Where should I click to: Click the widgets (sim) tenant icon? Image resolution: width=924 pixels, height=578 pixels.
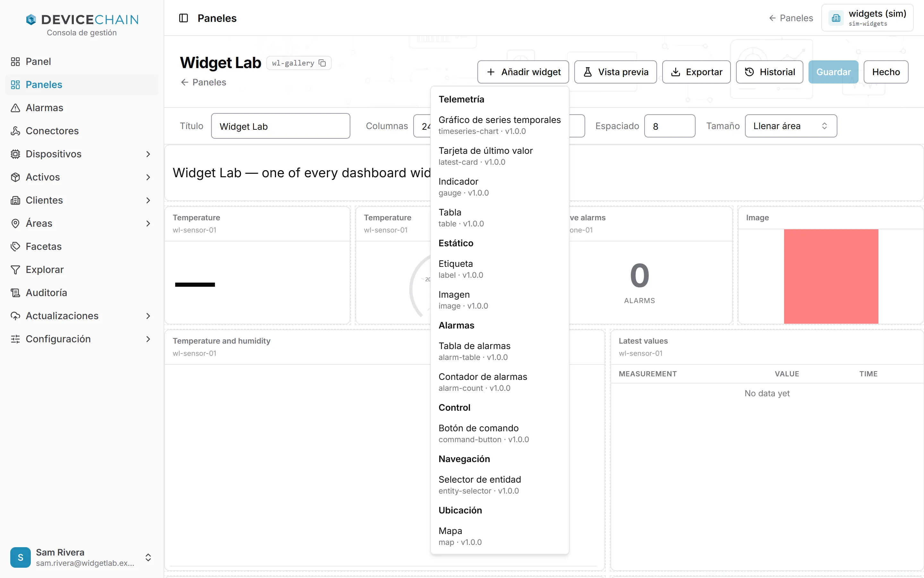[836, 18]
